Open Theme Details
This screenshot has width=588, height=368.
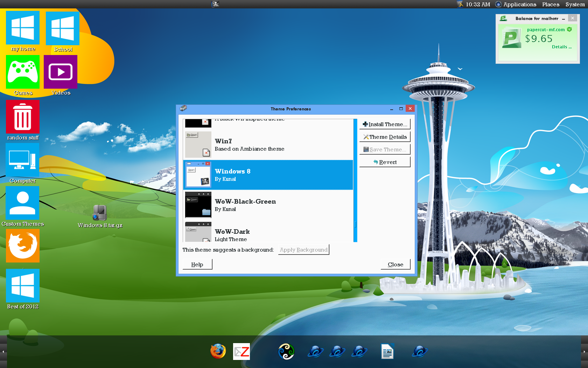(385, 137)
